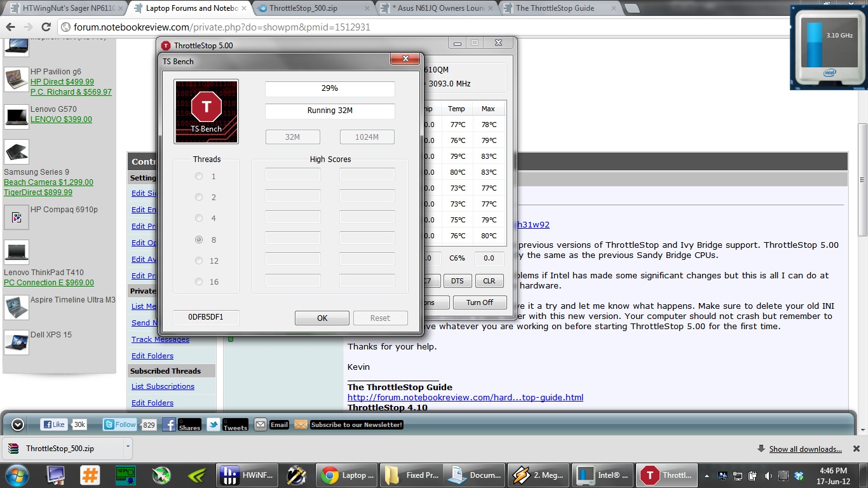Select 8 threads radio button

click(199, 240)
